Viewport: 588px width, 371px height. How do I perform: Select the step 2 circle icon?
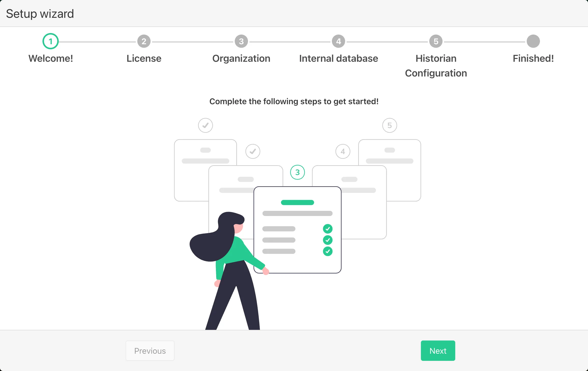[144, 41]
